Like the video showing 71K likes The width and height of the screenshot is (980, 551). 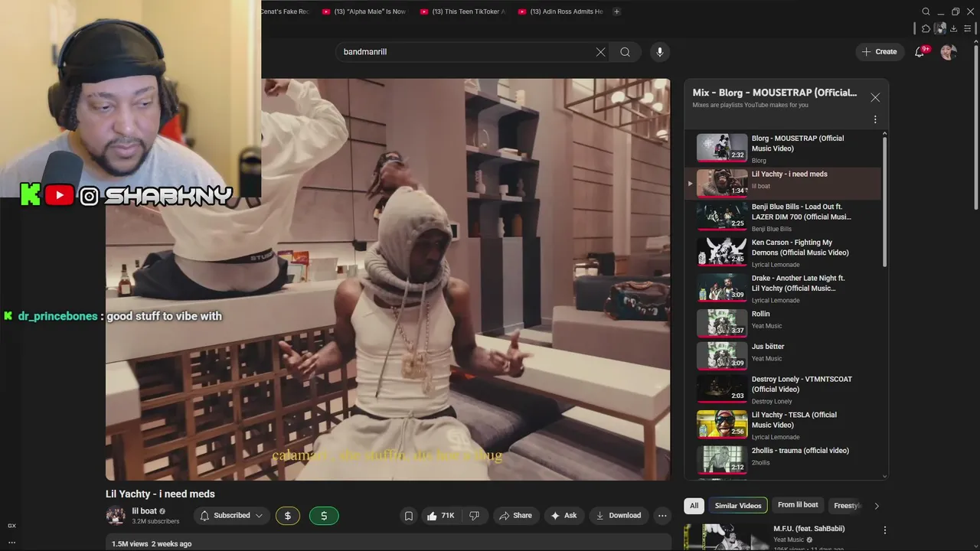point(440,516)
